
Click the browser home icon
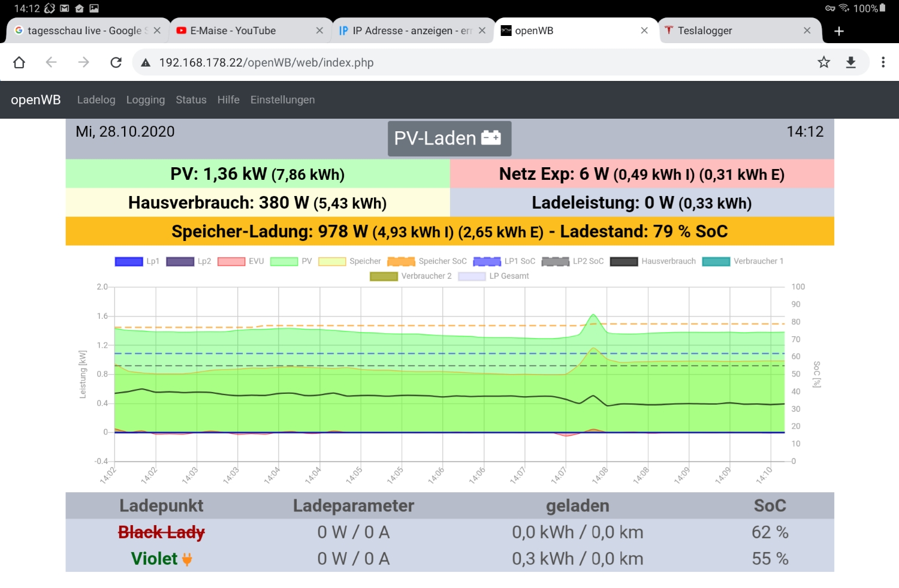point(19,62)
